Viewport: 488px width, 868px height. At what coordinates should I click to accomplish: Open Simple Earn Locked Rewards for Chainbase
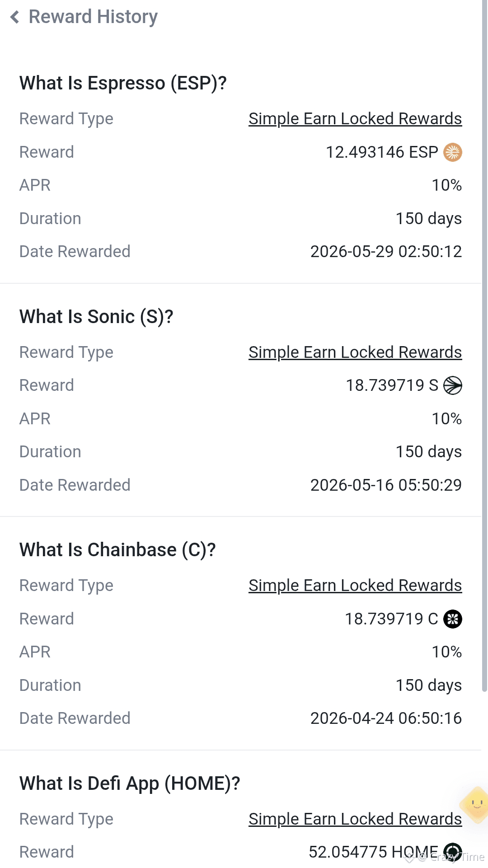tap(355, 586)
